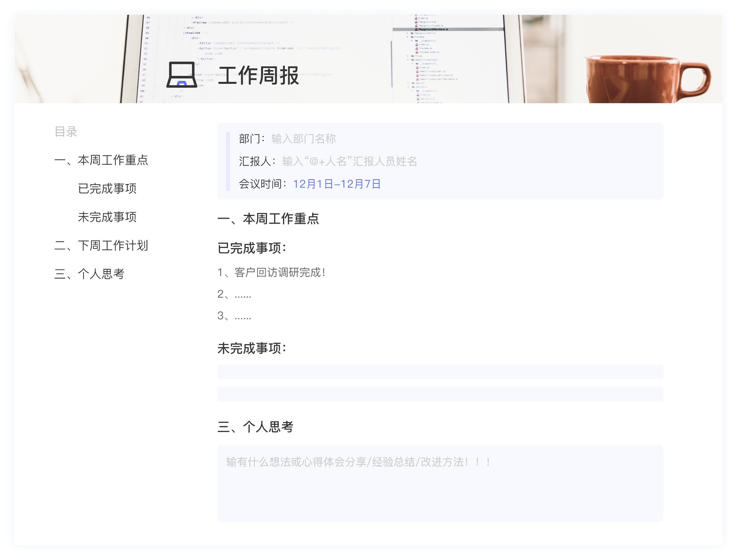Click the 未完成事项: subheading in the body

252,349
